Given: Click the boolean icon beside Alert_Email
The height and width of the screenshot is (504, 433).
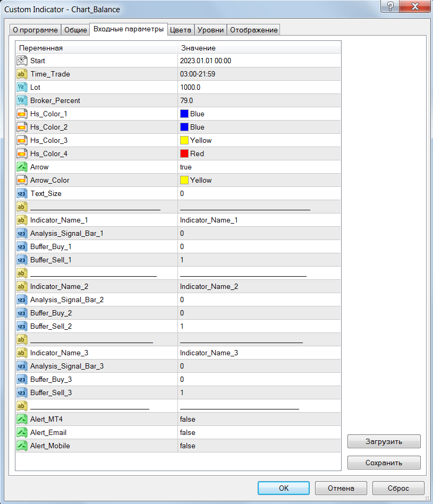Looking at the screenshot, I should pyautogui.click(x=22, y=433).
